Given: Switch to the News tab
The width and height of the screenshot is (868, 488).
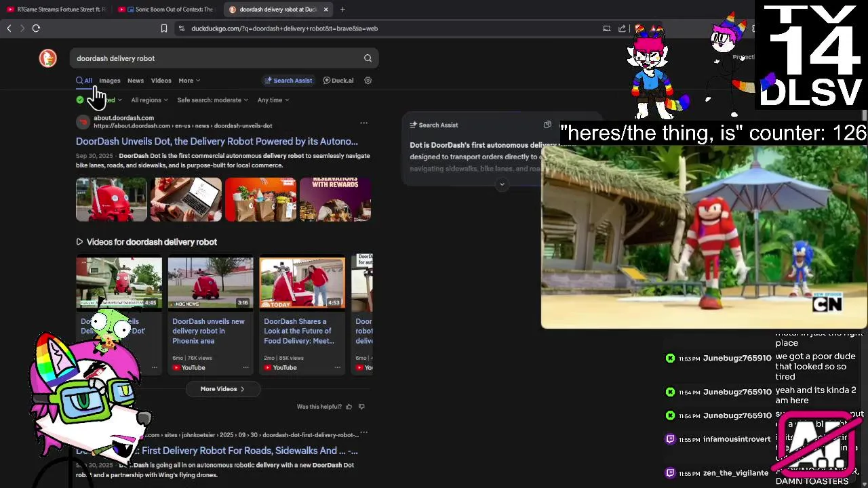Looking at the screenshot, I should click(x=136, y=81).
